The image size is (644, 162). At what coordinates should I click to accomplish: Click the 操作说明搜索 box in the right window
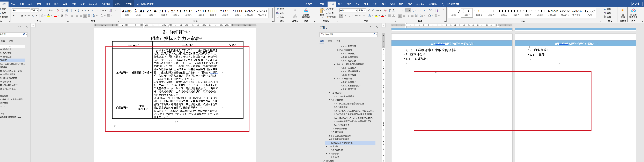click(x=453, y=4)
